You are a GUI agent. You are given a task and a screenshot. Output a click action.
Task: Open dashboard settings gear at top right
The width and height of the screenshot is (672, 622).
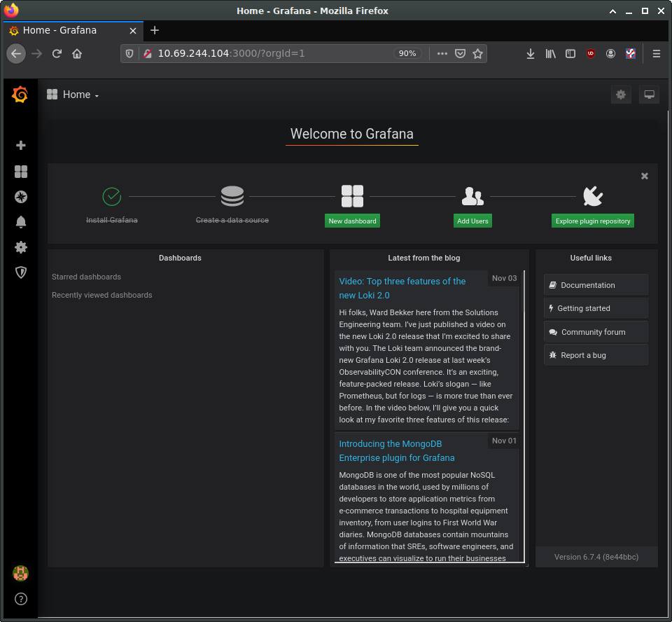[621, 95]
